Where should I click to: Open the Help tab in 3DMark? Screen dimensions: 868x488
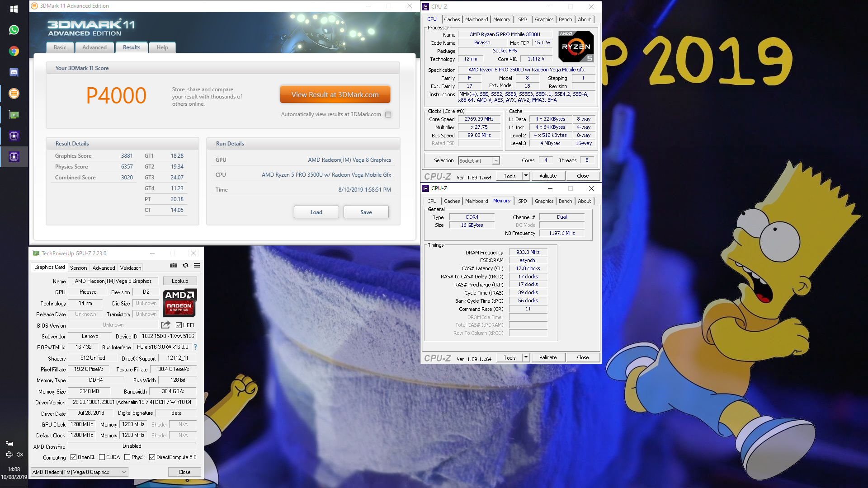tap(162, 47)
